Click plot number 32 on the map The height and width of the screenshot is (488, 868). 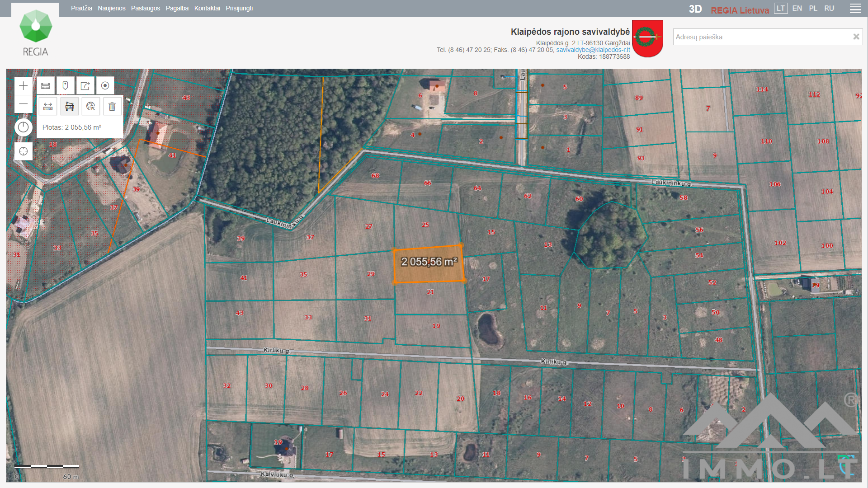pos(227,386)
